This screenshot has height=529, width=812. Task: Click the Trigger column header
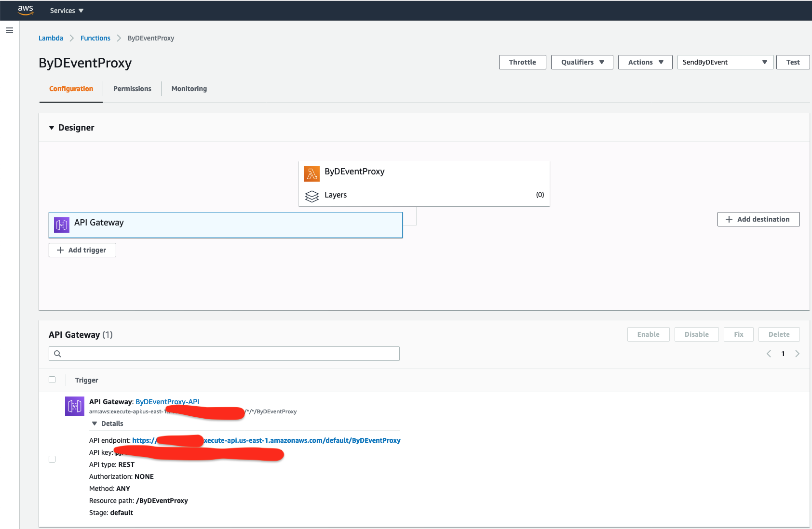pyautogui.click(x=87, y=380)
